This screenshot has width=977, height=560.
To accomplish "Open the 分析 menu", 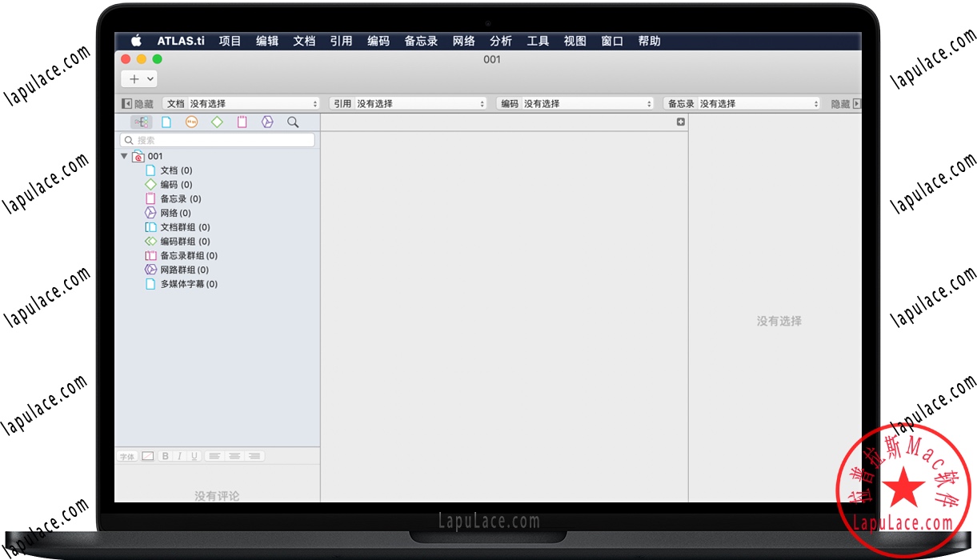I will tap(501, 41).
